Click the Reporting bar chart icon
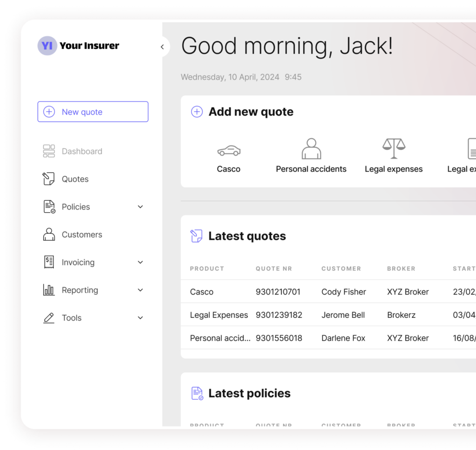Screen dimensions: 476x450 tap(48, 289)
